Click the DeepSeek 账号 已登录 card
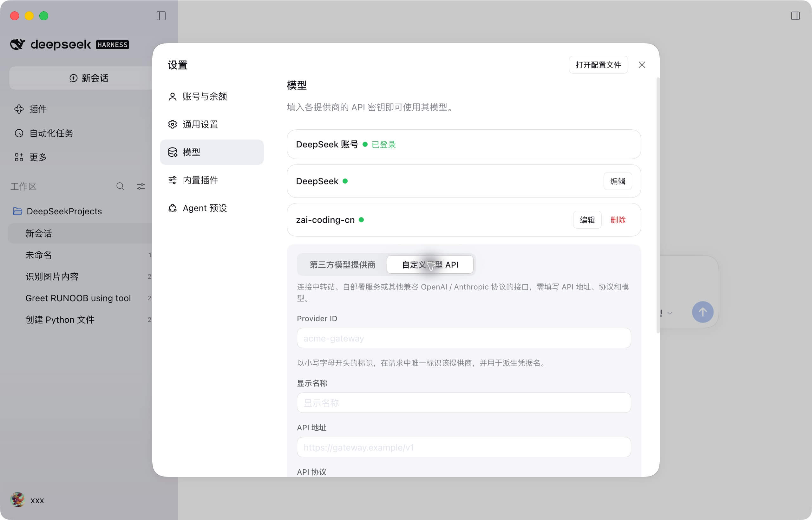 coord(463,145)
